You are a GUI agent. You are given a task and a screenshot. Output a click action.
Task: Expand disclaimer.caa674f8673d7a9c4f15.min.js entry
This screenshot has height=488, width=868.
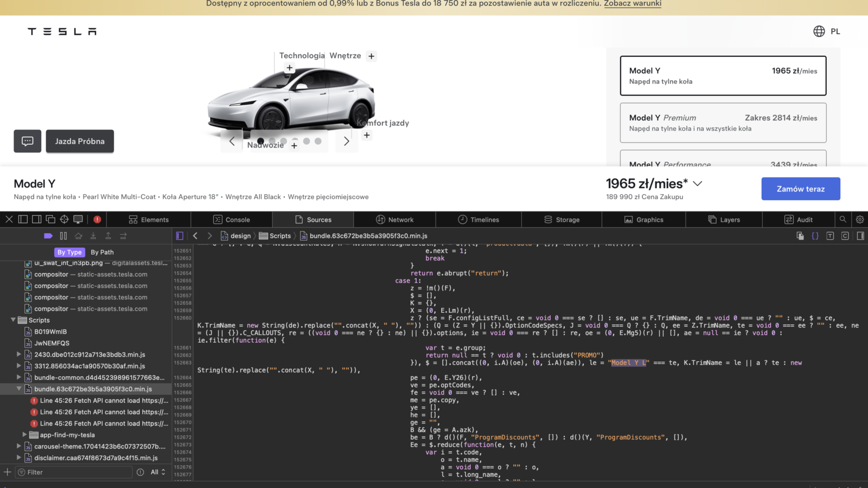[18, 458]
